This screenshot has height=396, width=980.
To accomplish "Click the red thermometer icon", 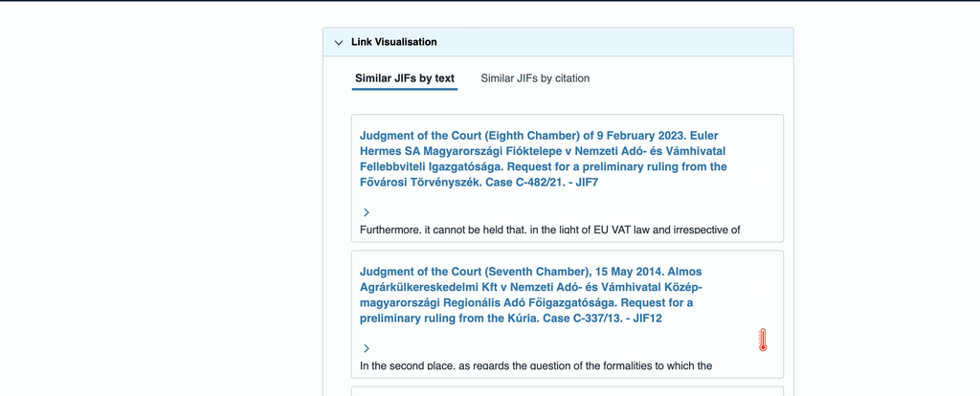I will [x=763, y=341].
